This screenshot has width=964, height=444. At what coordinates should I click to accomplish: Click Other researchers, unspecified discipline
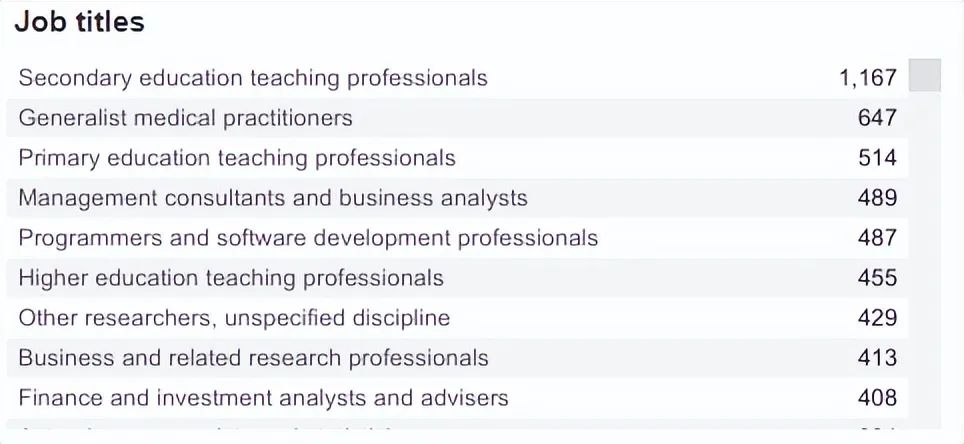[457, 318]
